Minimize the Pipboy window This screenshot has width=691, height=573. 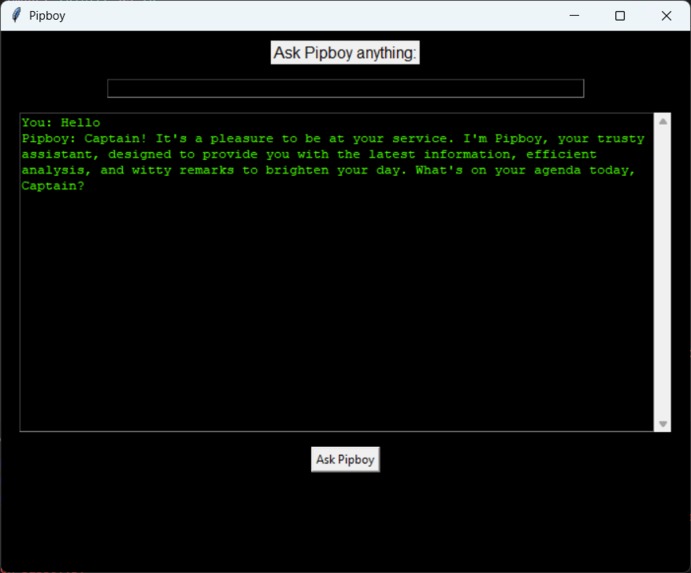click(x=574, y=15)
